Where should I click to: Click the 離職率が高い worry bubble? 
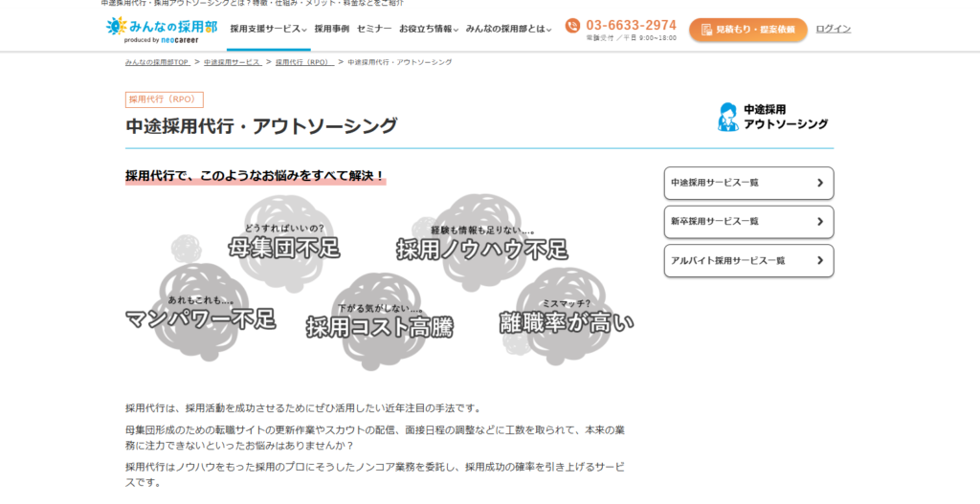coord(567,318)
